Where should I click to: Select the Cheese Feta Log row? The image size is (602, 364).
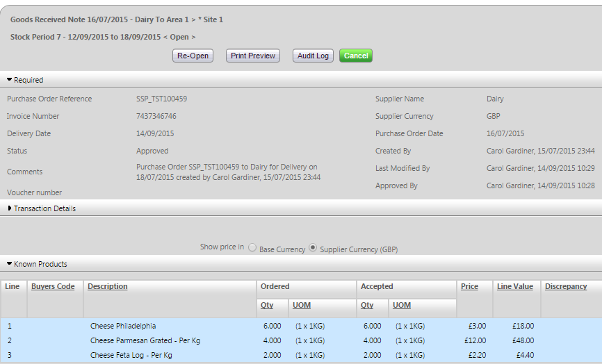coord(131,355)
